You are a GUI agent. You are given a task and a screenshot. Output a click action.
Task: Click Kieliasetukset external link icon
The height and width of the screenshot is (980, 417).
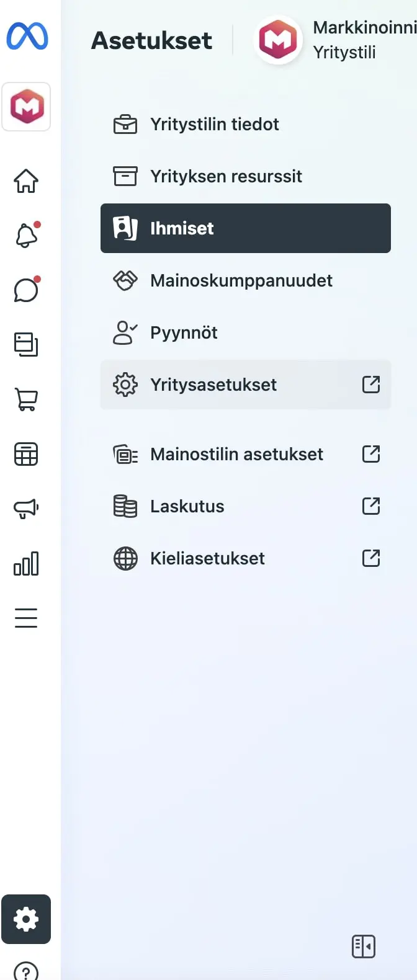371,558
